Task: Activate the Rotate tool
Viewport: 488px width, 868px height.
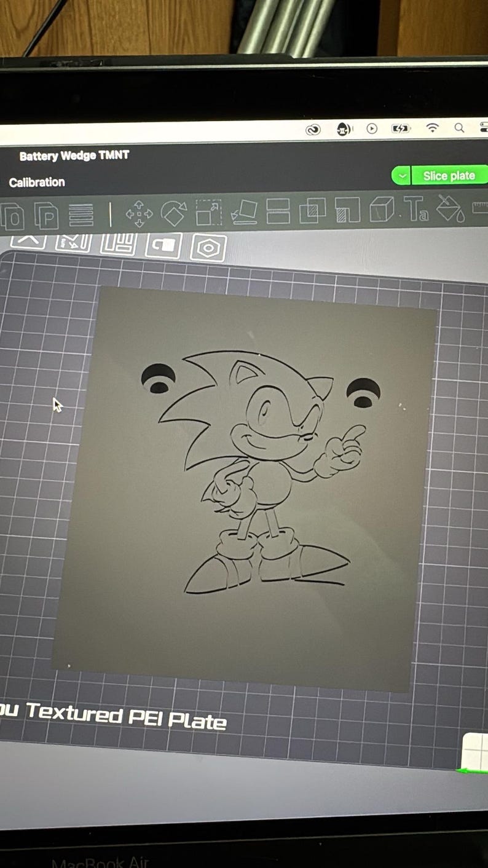Action: (x=173, y=213)
